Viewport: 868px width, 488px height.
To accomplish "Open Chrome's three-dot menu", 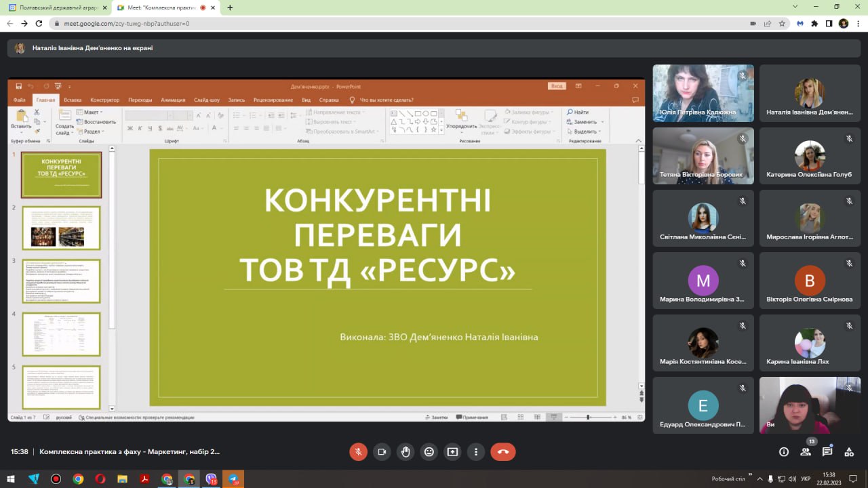I will 859,23.
